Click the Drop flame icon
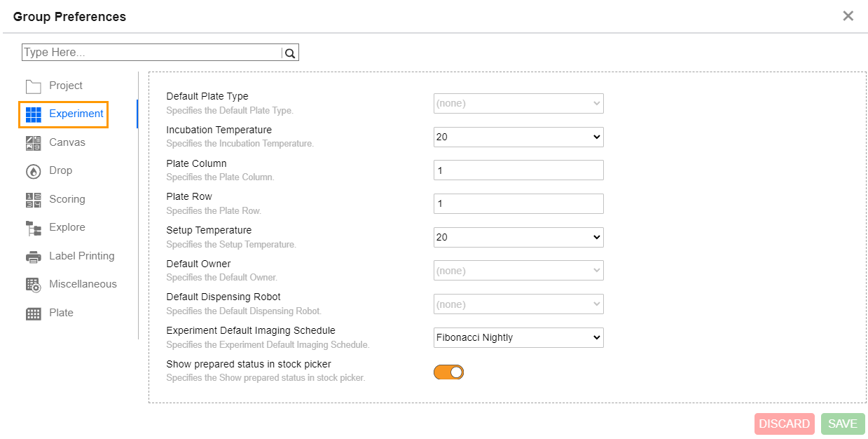868x439 pixels. 34,171
